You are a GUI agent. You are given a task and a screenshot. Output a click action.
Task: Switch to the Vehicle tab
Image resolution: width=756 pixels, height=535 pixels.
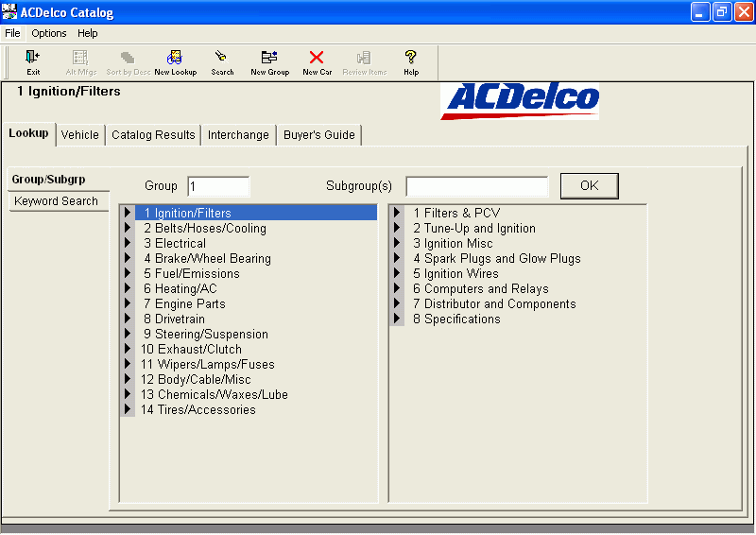[x=79, y=134]
